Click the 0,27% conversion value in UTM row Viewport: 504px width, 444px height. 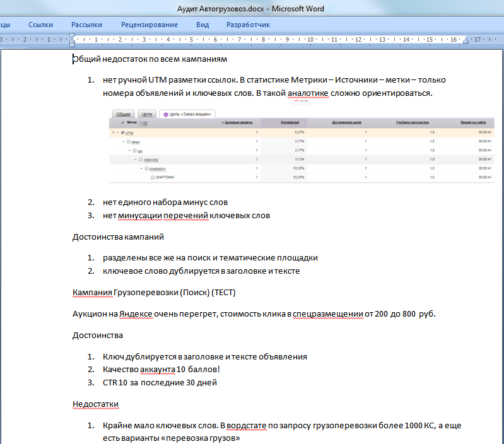299,132
